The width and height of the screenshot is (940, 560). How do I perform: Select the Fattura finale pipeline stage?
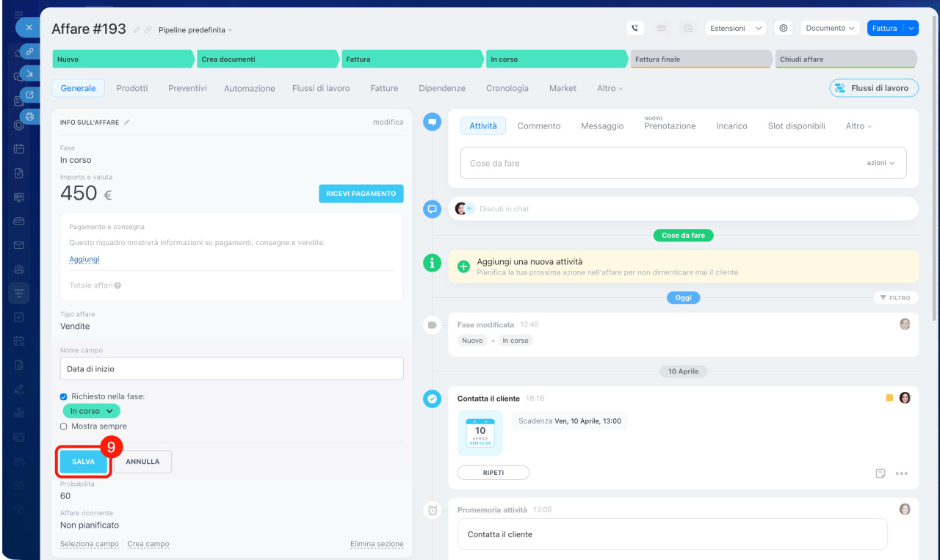700,59
